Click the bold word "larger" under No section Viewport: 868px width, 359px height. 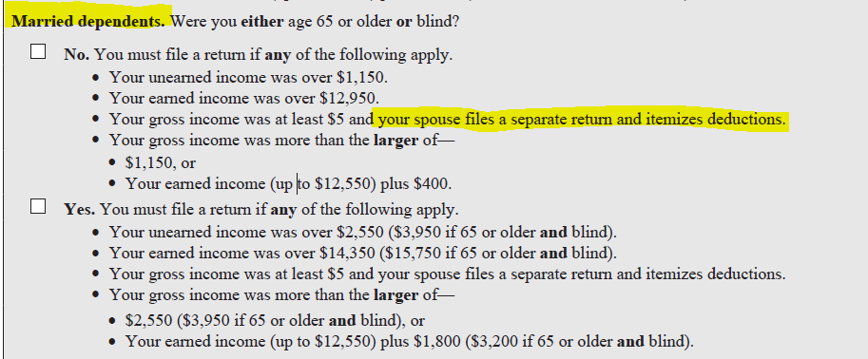click(x=395, y=141)
